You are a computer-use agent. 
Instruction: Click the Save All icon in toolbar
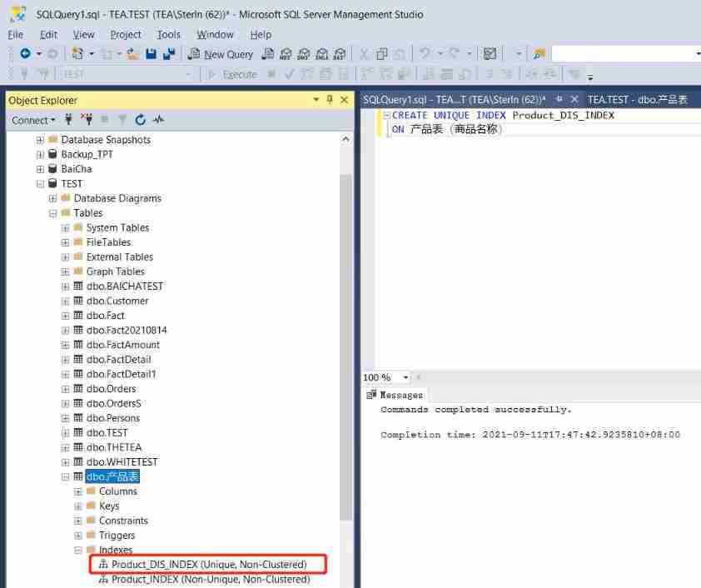(169, 54)
